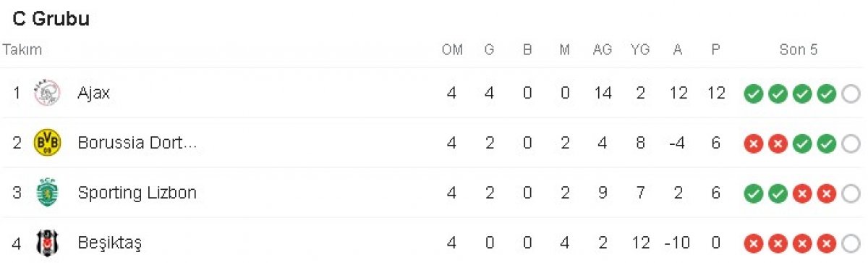
Task: Click the Son 5 column header
Action: coord(799,50)
